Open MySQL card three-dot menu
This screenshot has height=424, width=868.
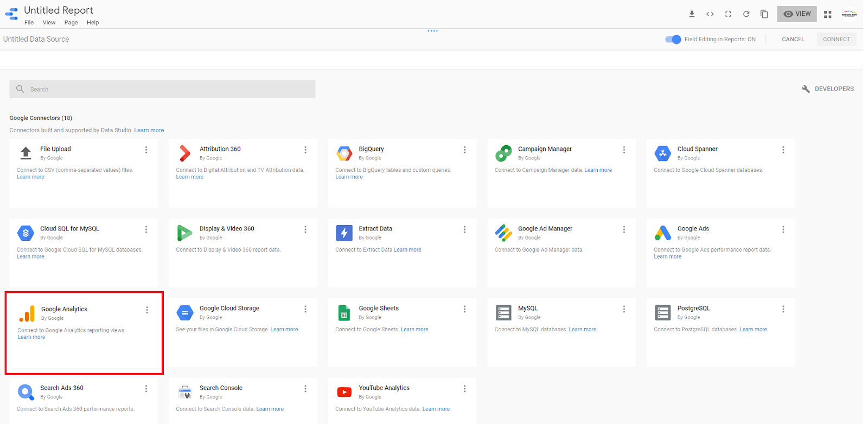pos(624,309)
